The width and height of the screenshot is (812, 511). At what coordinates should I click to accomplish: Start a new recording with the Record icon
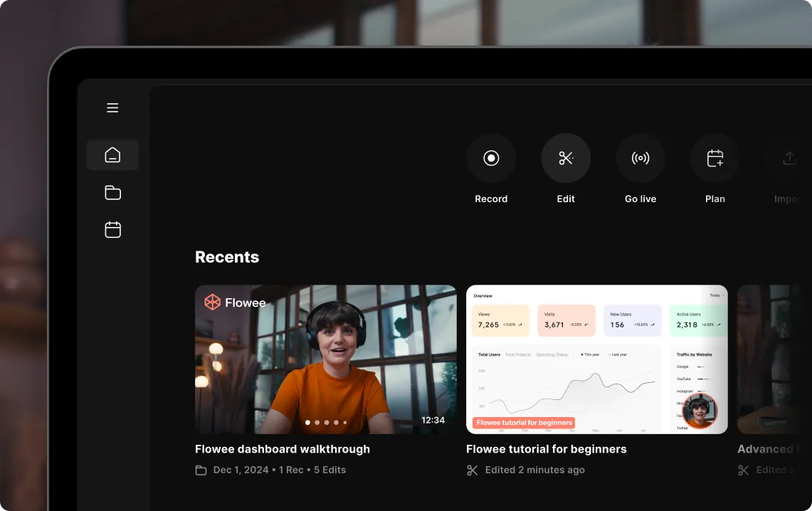pyautogui.click(x=491, y=158)
